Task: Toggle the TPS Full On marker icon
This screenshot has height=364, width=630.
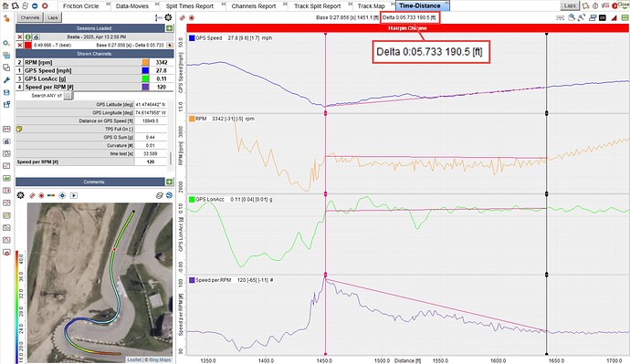Action: [x=19, y=130]
